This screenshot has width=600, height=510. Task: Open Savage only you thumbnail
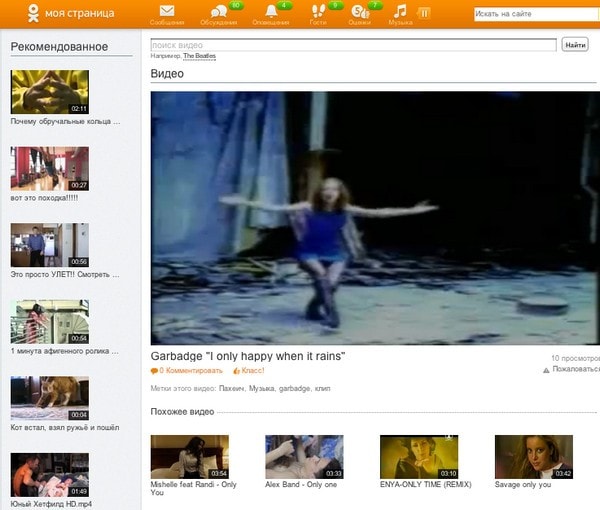[x=534, y=457]
